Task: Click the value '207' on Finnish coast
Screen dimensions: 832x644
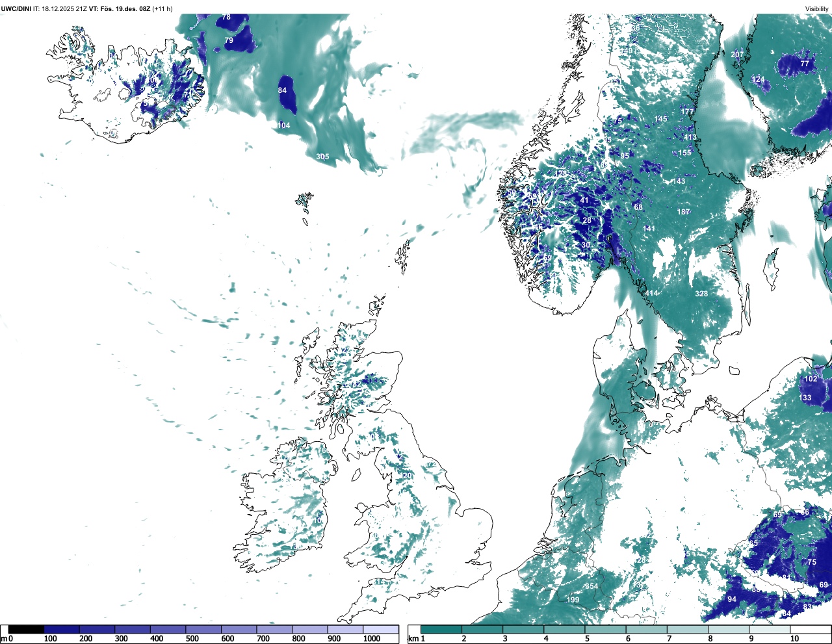Action: [x=737, y=55]
